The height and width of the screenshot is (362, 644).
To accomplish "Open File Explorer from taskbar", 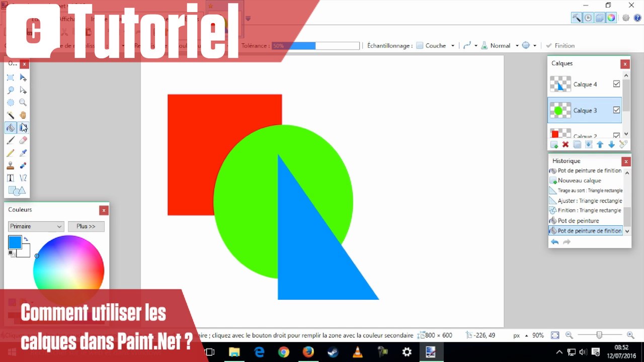I will pyautogui.click(x=234, y=352).
